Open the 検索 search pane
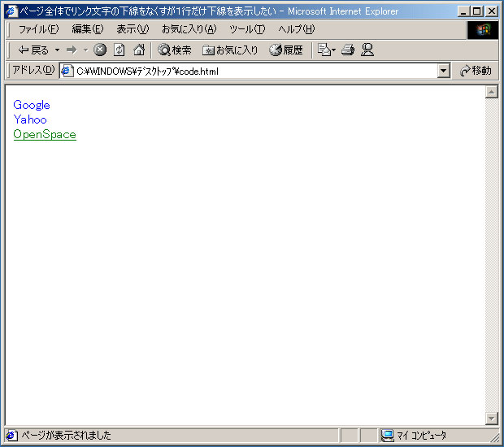 [x=175, y=50]
